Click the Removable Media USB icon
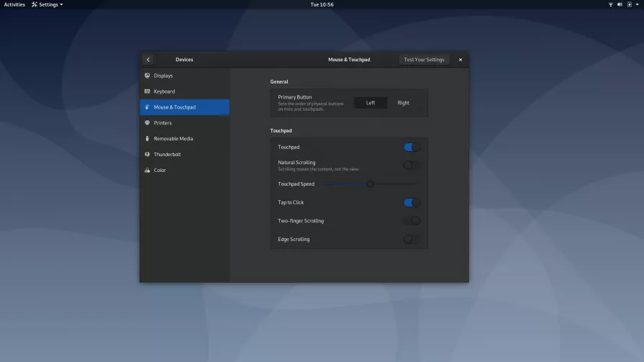 pyautogui.click(x=147, y=138)
